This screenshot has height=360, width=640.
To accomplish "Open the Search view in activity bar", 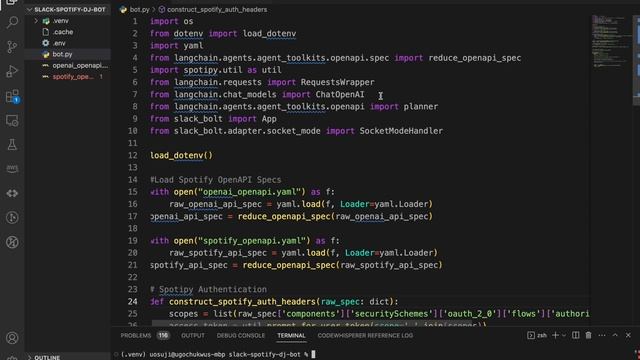I will click(12, 22).
